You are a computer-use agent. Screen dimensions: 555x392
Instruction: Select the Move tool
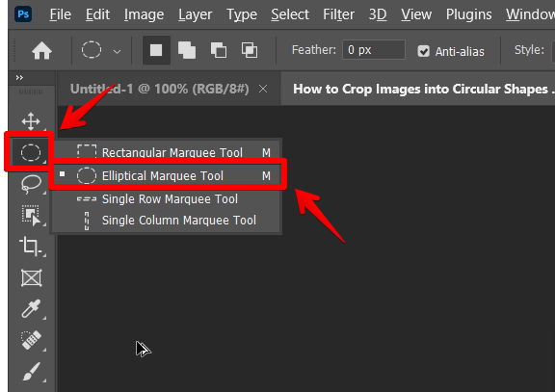pos(31,121)
